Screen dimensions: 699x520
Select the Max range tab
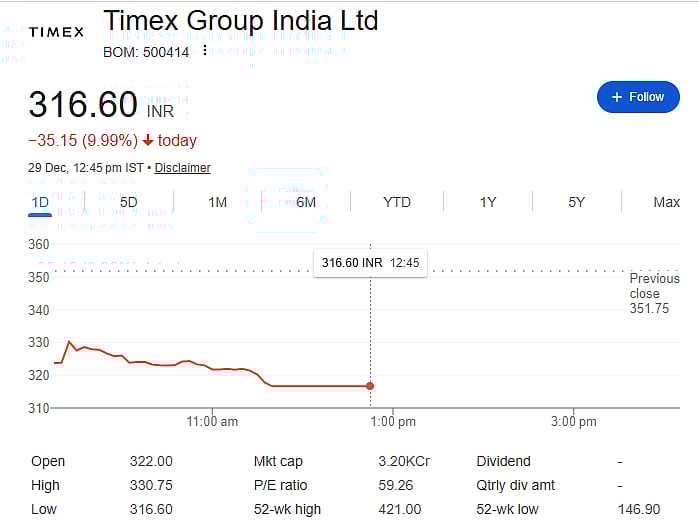coord(666,202)
